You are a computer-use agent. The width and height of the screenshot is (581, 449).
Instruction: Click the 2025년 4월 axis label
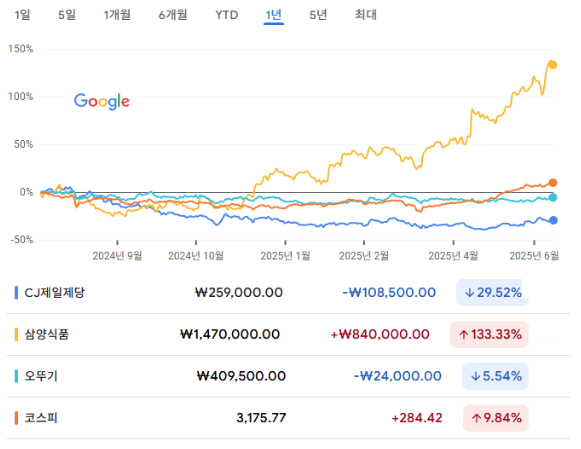click(453, 256)
